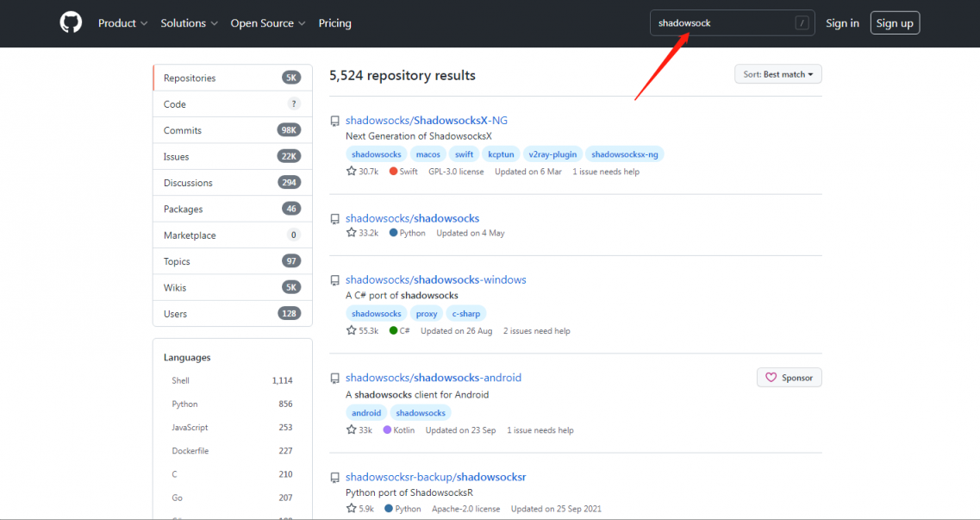Select Wikis in the results sidebar

point(233,288)
